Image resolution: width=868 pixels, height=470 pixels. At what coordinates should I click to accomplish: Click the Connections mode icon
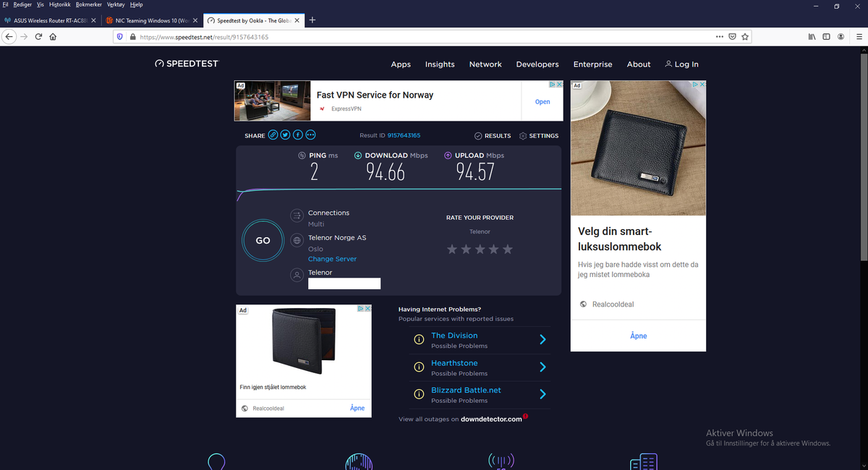pyautogui.click(x=297, y=215)
